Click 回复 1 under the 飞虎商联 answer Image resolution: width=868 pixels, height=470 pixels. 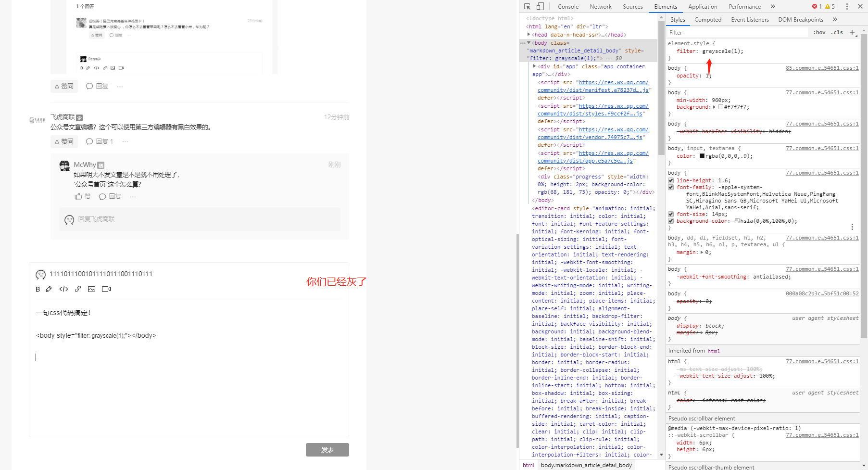point(100,141)
